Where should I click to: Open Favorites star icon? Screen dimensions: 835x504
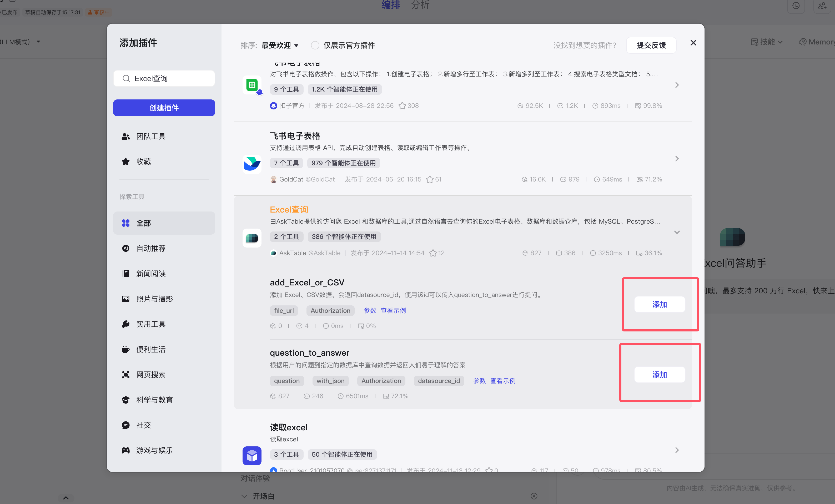pos(126,161)
